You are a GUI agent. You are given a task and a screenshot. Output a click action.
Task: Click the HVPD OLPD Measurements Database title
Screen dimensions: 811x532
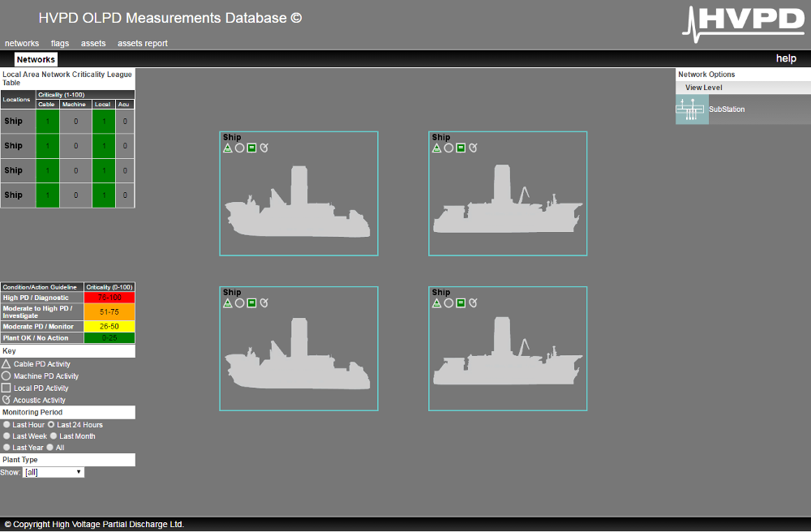click(170, 18)
